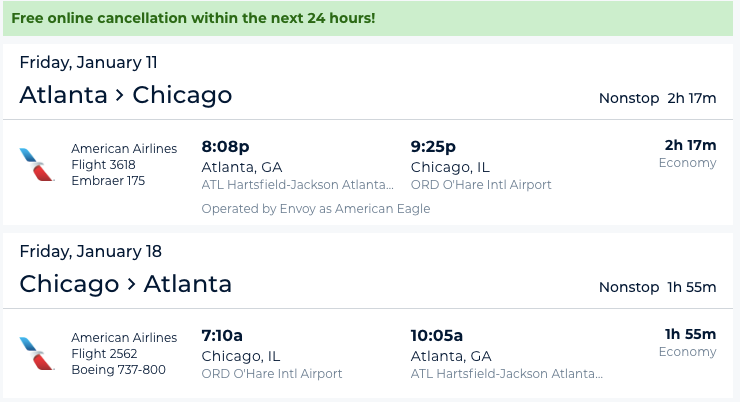Select the 7:10a departure time
740x402 pixels.
tap(222, 335)
